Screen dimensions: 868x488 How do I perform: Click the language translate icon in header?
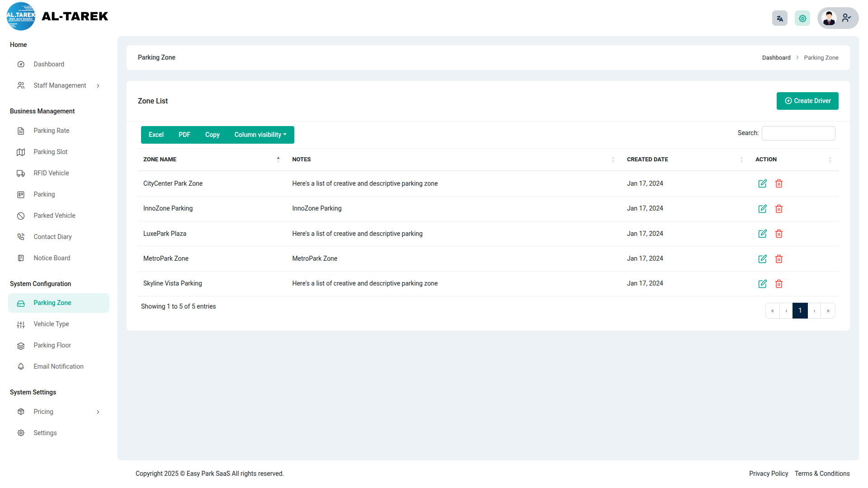[x=779, y=19]
